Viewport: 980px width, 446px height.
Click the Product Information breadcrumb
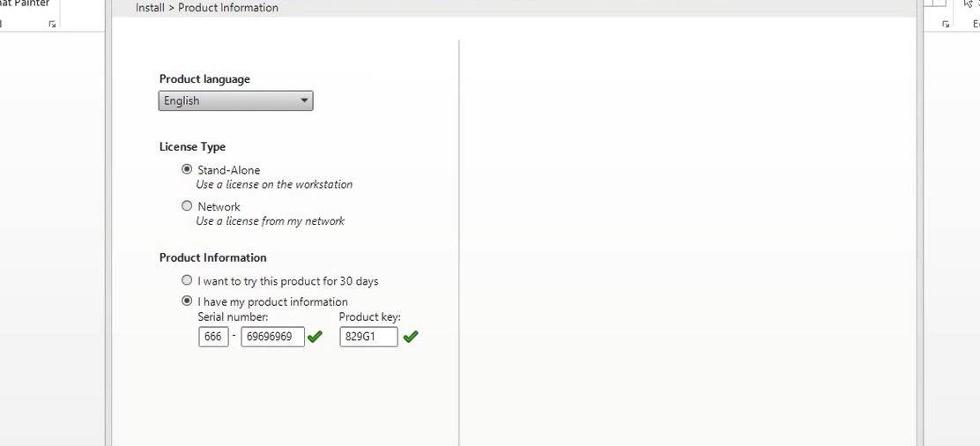pyautogui.click(x=228, y=8)
